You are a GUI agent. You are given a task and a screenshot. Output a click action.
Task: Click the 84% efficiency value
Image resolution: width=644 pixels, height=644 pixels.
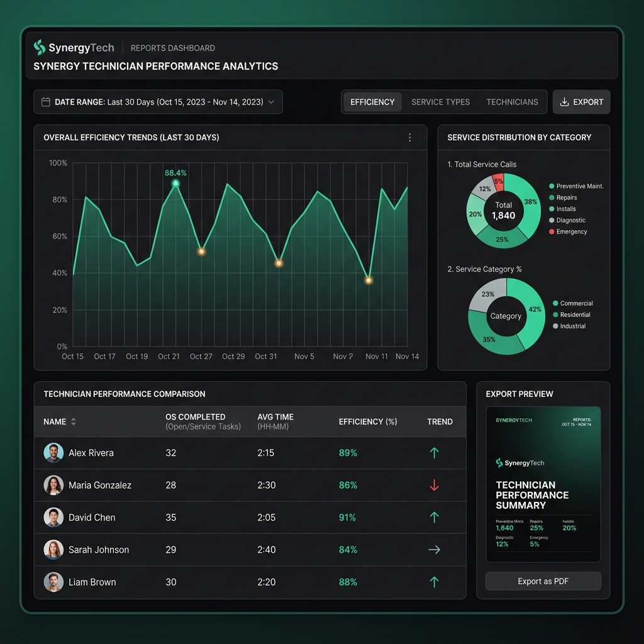click(x=348, y=550)
